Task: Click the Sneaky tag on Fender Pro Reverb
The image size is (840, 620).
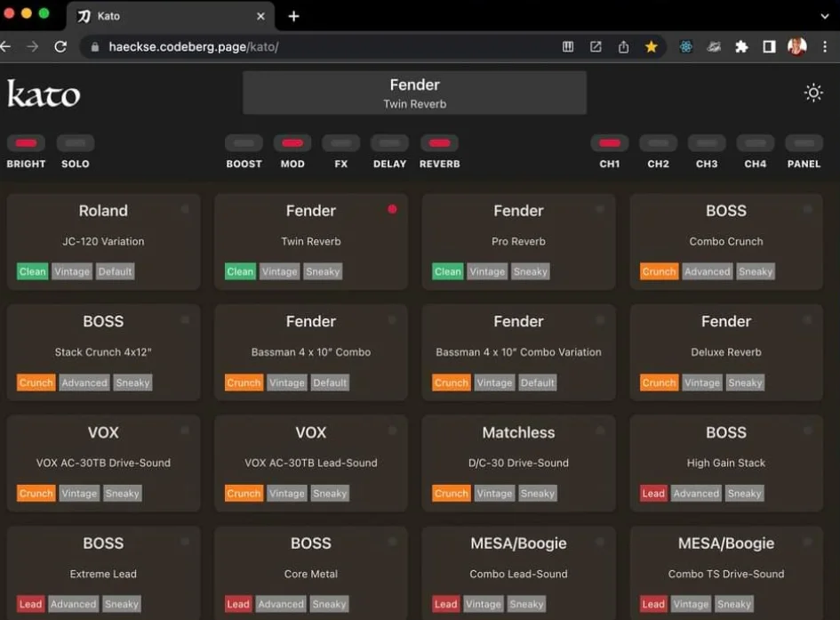Action: (531, 271)
